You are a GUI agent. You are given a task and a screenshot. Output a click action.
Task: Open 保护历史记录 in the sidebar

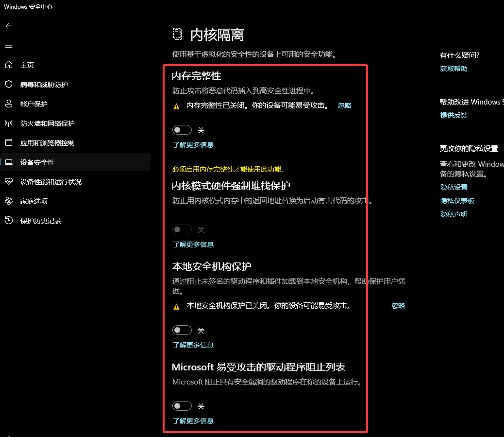(x=41, y=221)
